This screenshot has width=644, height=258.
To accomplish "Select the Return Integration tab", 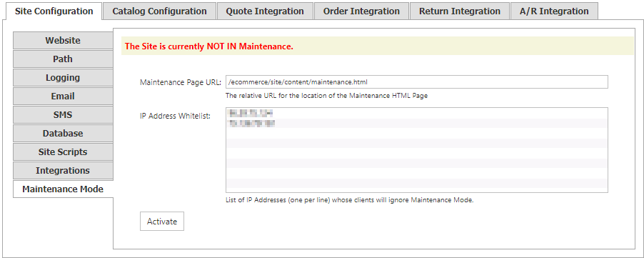I will click(x=460, y=11).
